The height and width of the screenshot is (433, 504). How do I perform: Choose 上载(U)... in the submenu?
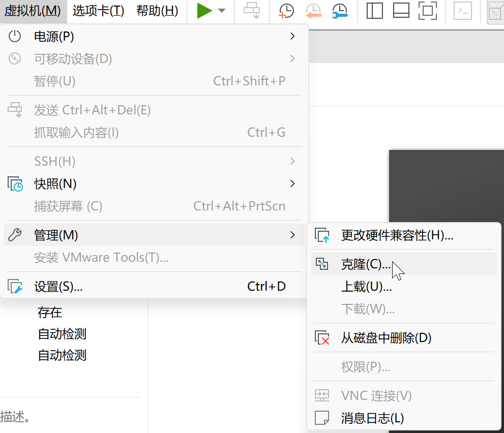[x=404, y=287]
